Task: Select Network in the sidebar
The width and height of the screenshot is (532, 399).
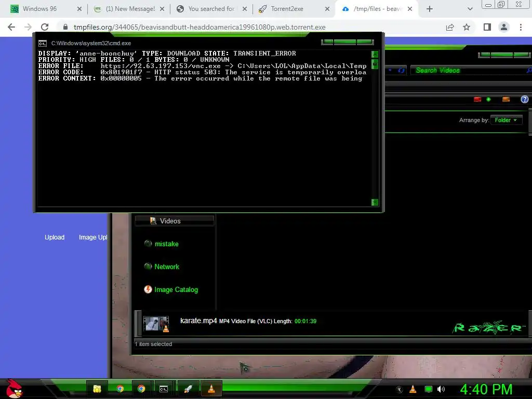Action: pyautogui.click(x=167, y=267)
